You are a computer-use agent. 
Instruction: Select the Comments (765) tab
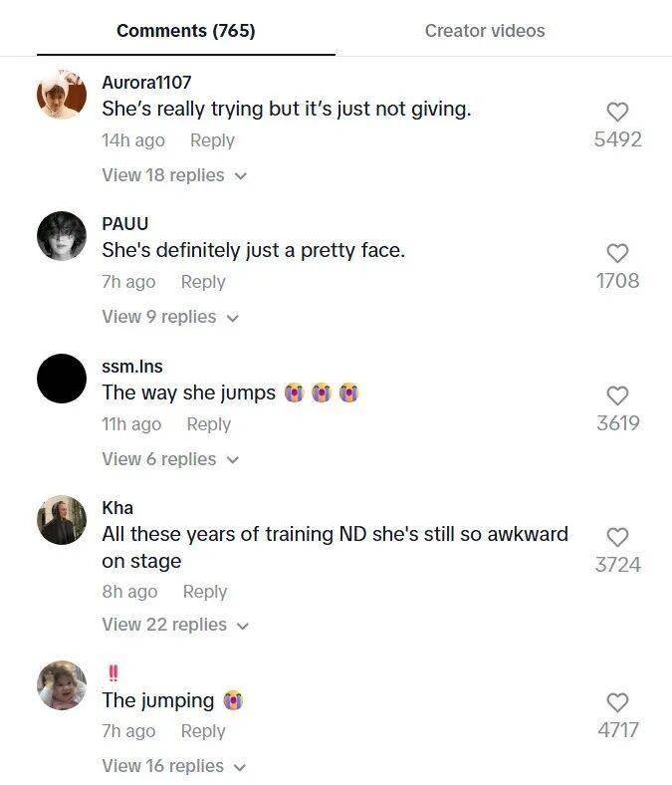pos(186,31)
